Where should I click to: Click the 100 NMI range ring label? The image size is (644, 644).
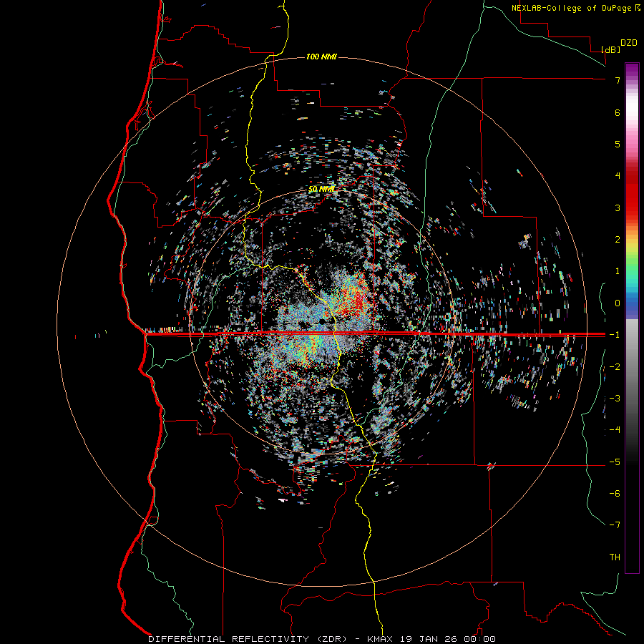321,57
